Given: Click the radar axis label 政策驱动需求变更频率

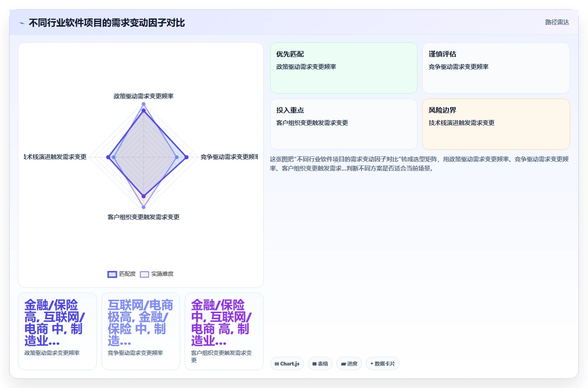Looking at the screenshot, I should tap(143, 96).
